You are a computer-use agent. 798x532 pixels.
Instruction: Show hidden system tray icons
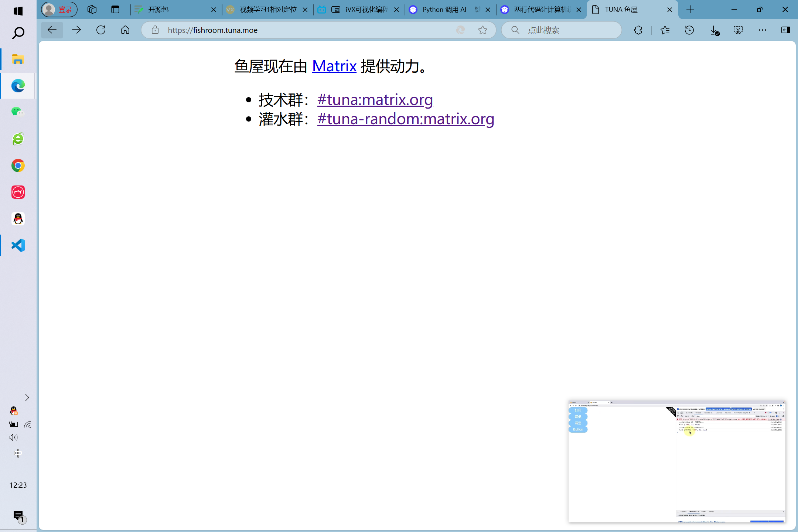27,398
